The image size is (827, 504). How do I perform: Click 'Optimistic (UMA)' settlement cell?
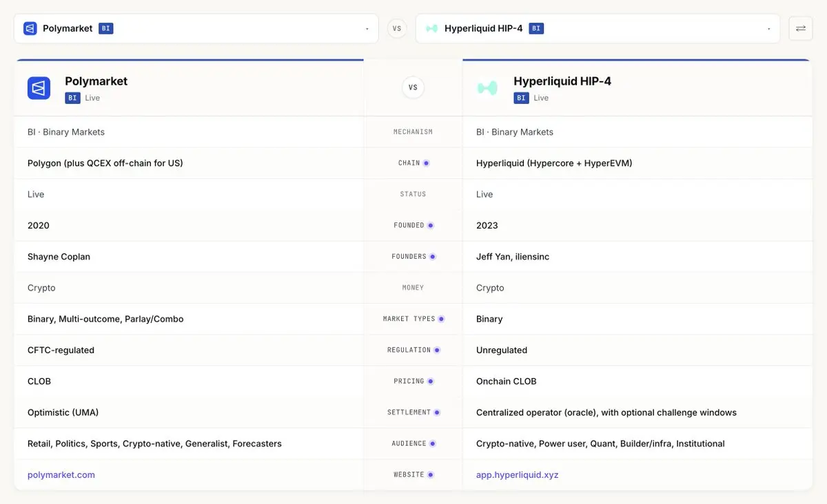tap(63, 412)
